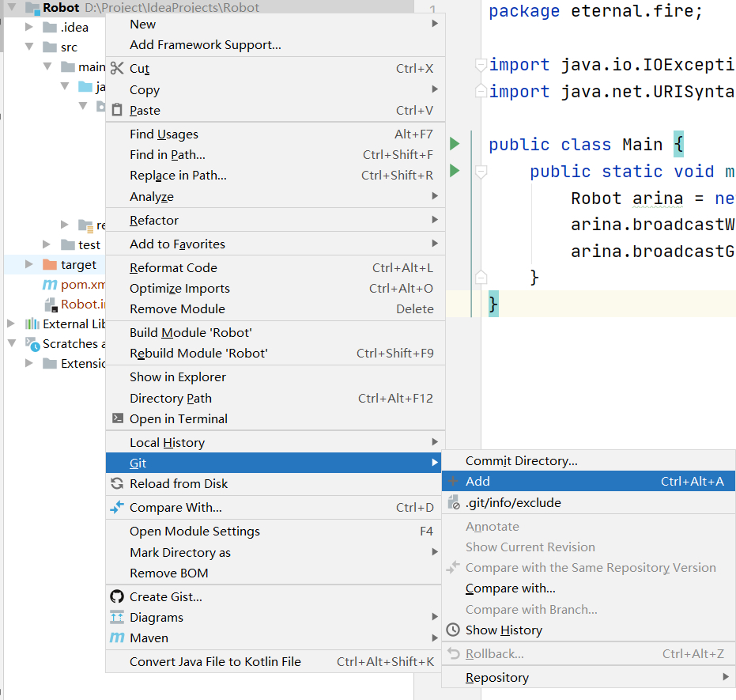Open the Repository submenu
This screenshot has width=736, height=700.
pyautogui.click(x=589, y=678)
